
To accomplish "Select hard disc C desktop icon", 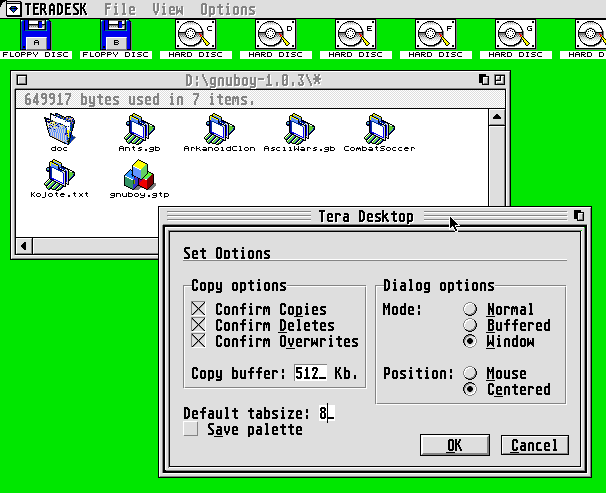I will click(195, 34).
